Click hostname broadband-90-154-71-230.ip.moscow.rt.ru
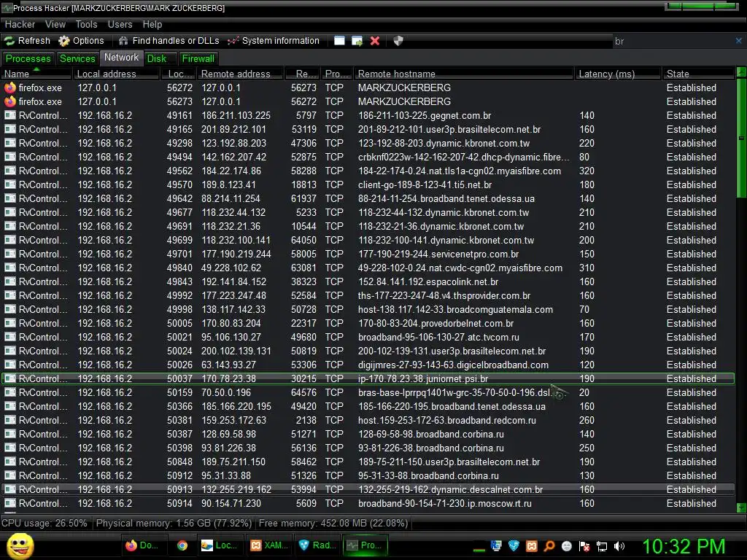The width and height of the screenshot is (747, 560). (444, 503)
